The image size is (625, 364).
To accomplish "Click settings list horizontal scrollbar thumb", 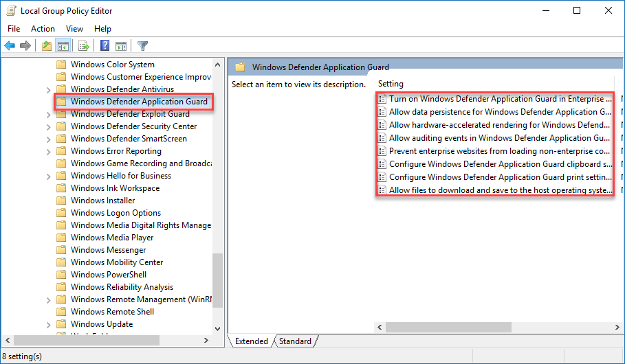I will [x=448, y=327].
